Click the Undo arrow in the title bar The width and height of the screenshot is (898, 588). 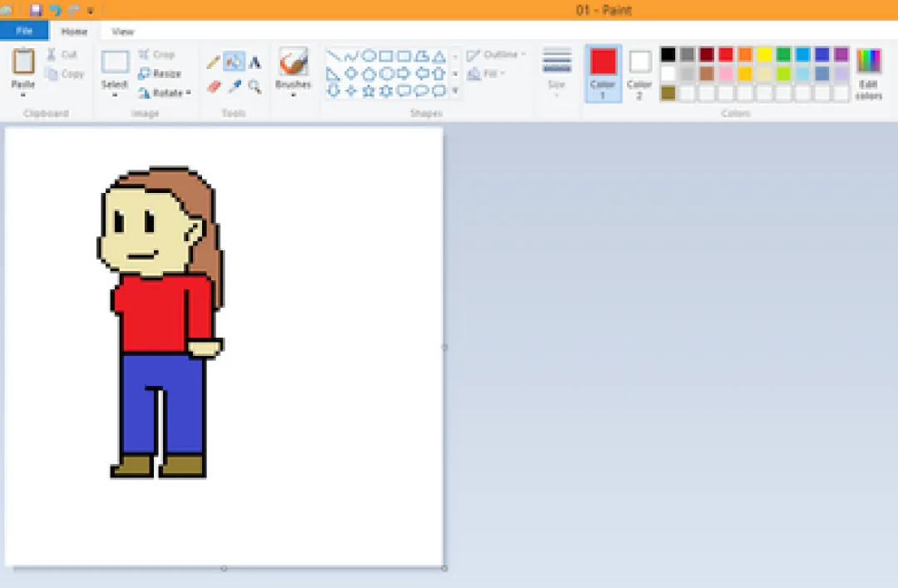coord(55,10)
